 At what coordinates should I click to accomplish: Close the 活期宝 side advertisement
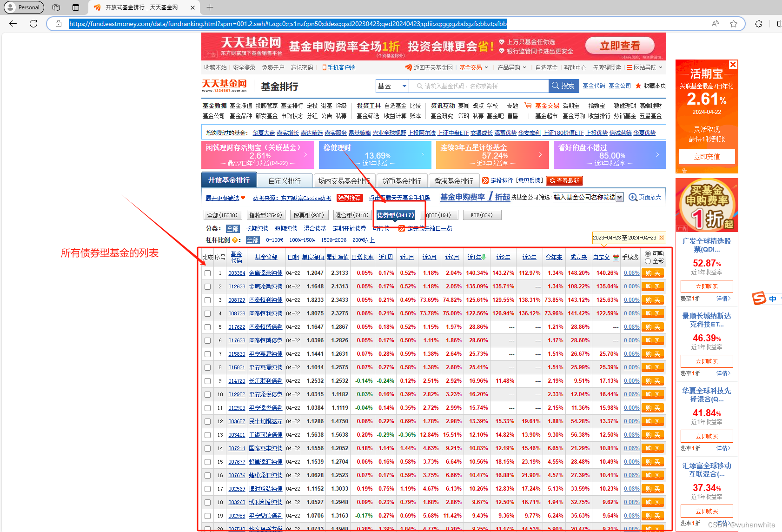point(733,64)
